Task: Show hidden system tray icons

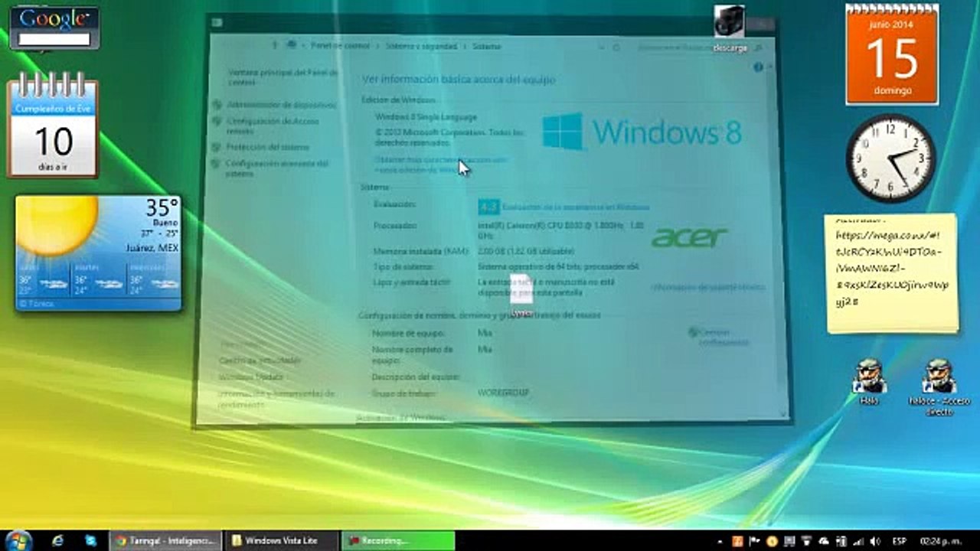Action: (718, 541)
